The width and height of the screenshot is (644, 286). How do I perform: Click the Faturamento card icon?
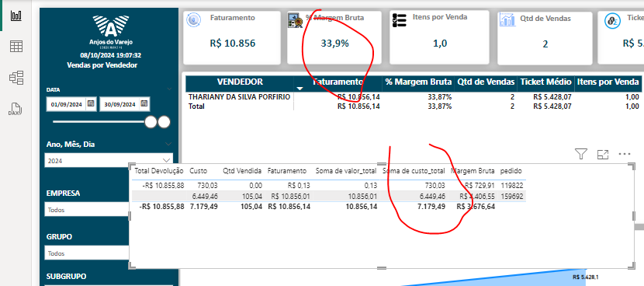tap(194, 20)
